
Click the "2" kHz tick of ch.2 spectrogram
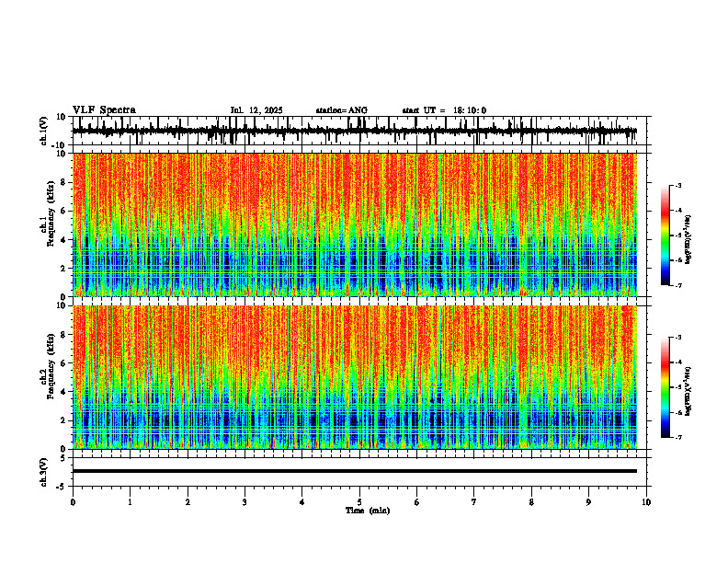pos(64,420)
